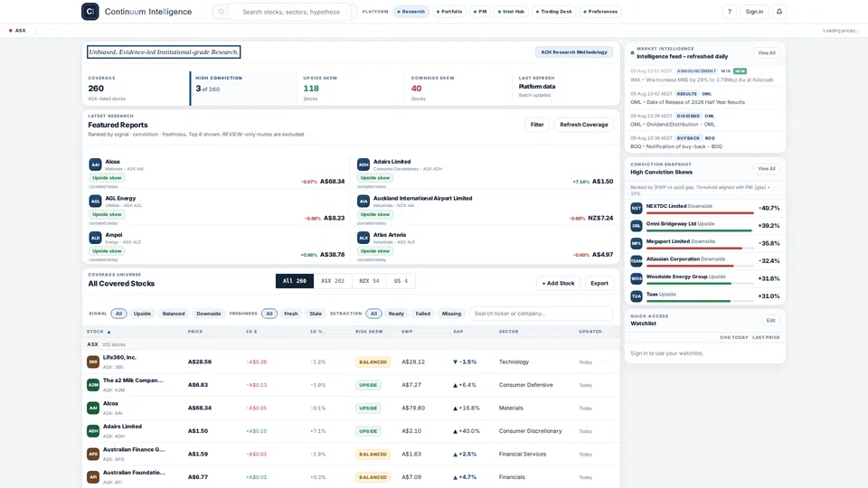View All High Conviction Skews
Screen dimensions: 868x488
(767, 169)
